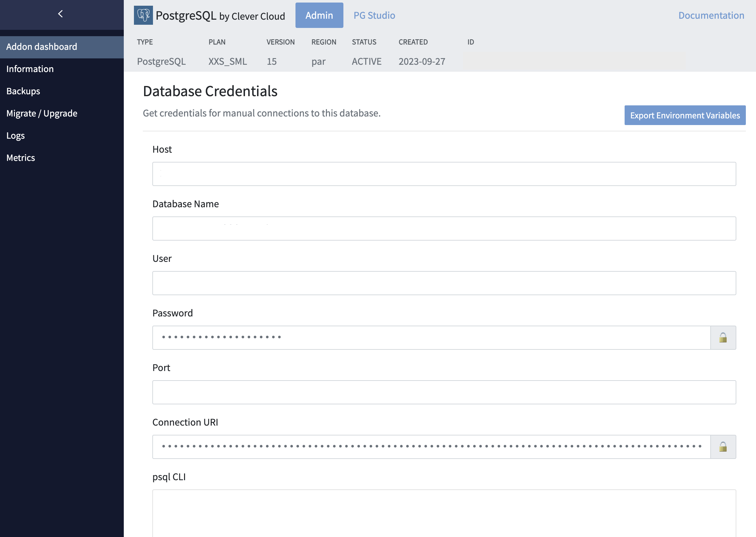Open the PG Studio tab

tap(374, 15)
